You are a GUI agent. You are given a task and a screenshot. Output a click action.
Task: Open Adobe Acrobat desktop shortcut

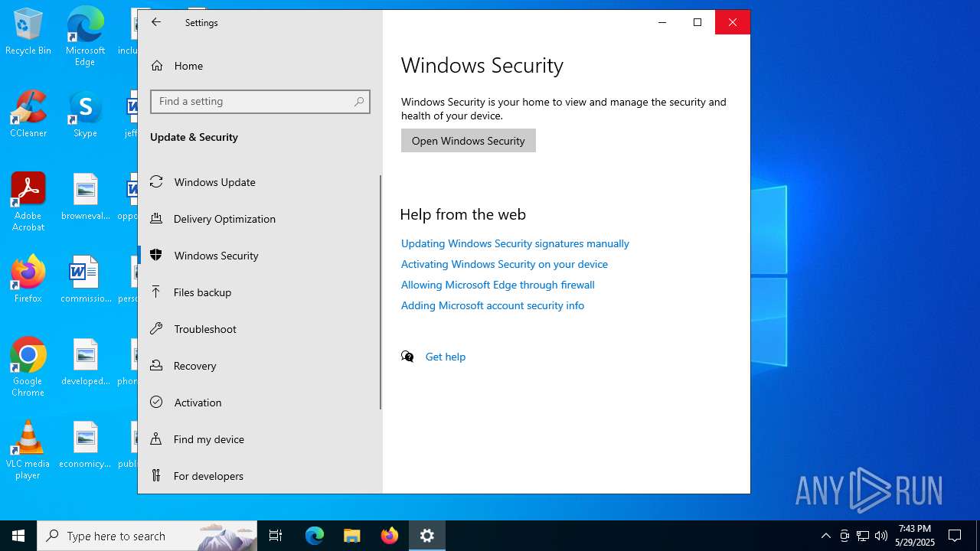28,202
